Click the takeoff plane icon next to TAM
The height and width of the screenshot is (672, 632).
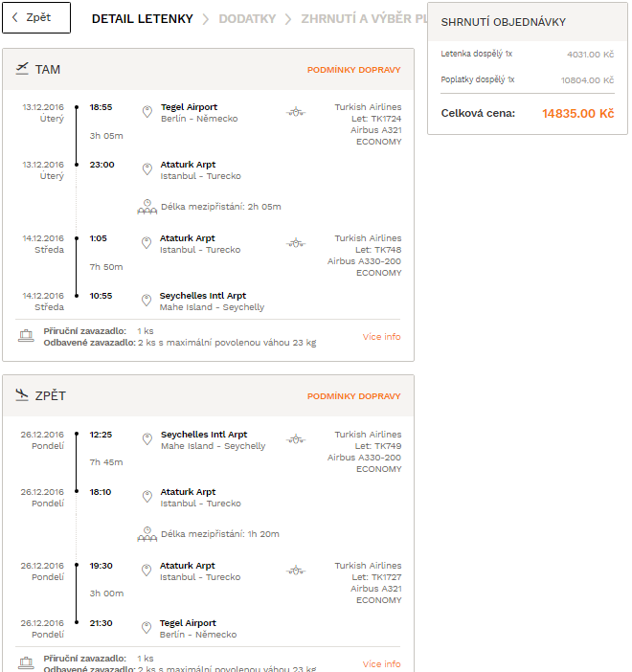click(22, 69)
